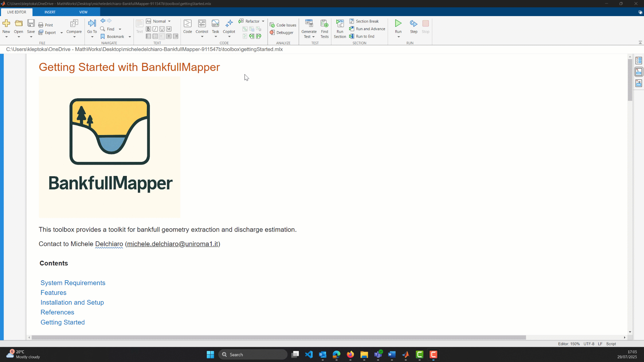Expand the Refactor dropdown arrow
This screenshot has width=644, height=362.
point(263,21)
